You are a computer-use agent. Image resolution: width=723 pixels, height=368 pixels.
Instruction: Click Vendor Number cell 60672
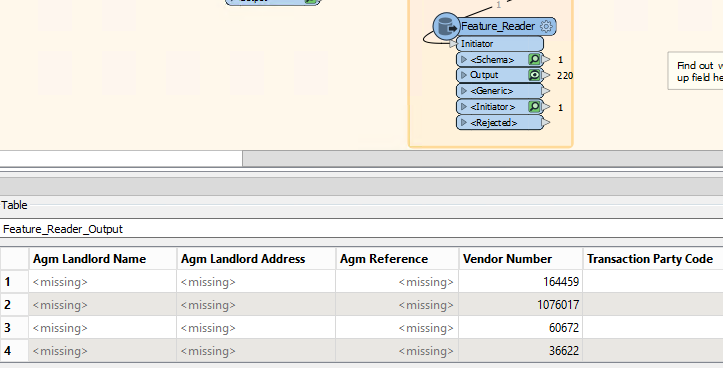click(521, 328)
